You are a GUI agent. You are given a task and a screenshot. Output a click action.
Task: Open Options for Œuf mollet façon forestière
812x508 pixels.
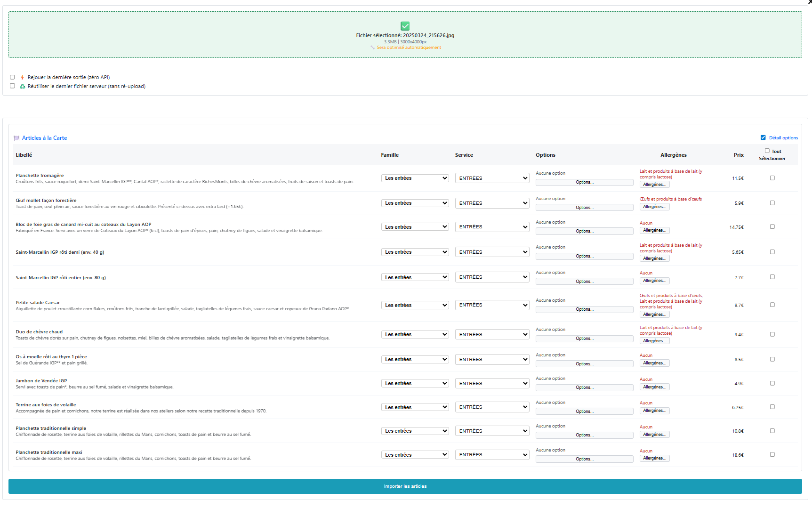pyautogui.click(x=584, y=208)
